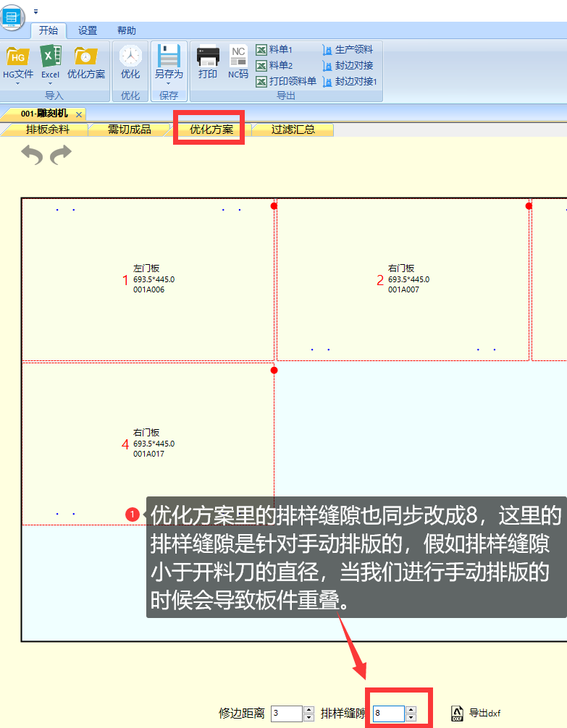The width and height of the screenshot is (567, 728).
Task: Select panel 4 右门板 001A017
Action: click(148, 444)
